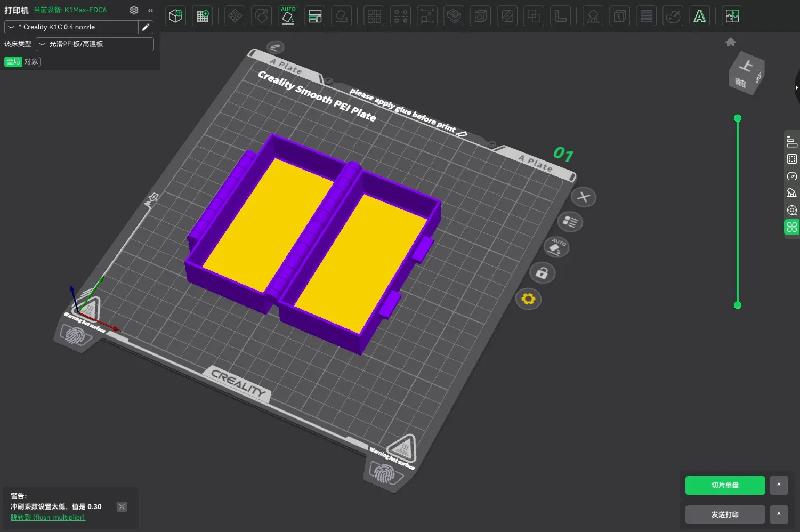Click the Split to objects icon
This screenshot has width=800, height=532.
point(375,16)
